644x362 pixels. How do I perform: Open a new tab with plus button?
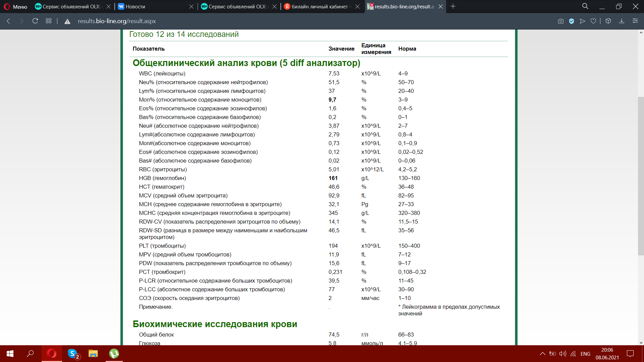click(453, 6)
